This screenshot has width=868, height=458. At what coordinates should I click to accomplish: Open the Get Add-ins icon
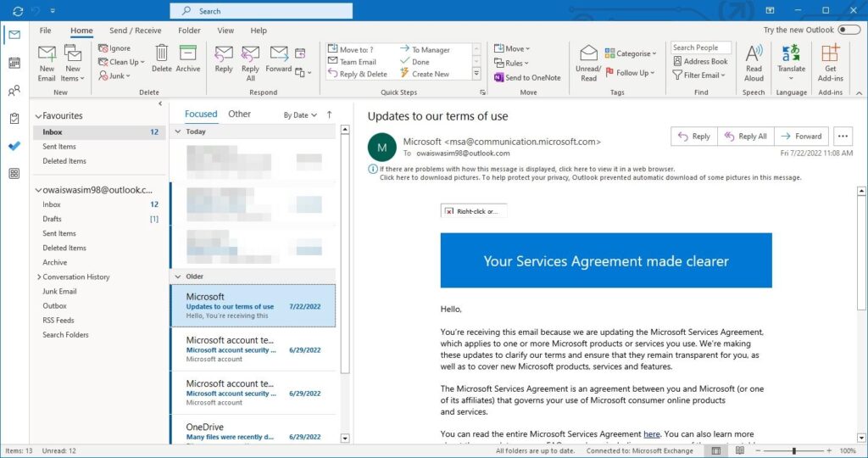point(830,56)
